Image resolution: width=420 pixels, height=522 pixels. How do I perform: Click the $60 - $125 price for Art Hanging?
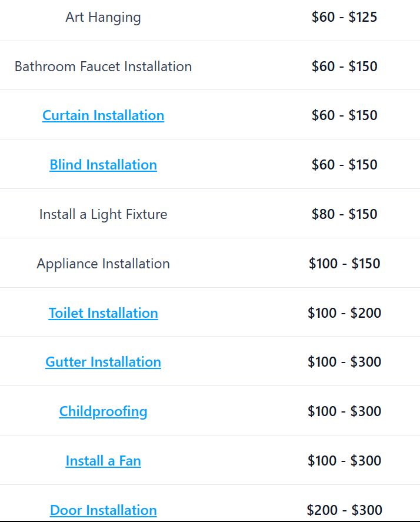(345, 17)
